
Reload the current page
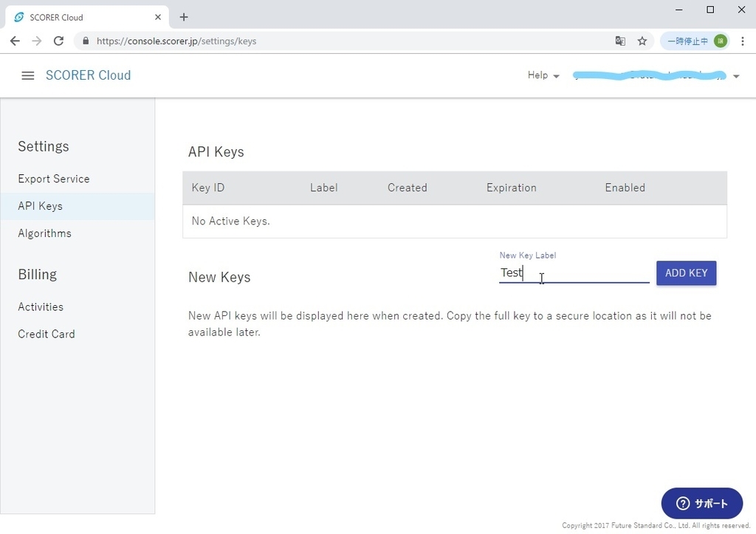coord(58,41)
